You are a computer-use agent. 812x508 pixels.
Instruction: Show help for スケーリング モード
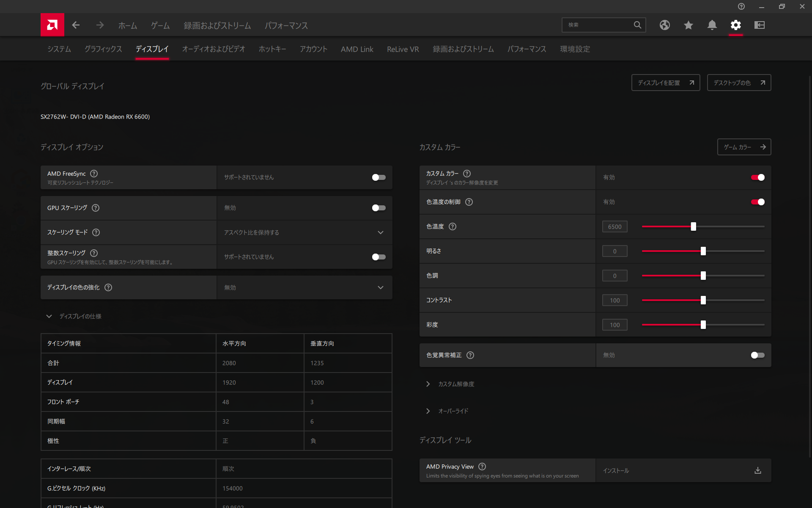point(96,232)
